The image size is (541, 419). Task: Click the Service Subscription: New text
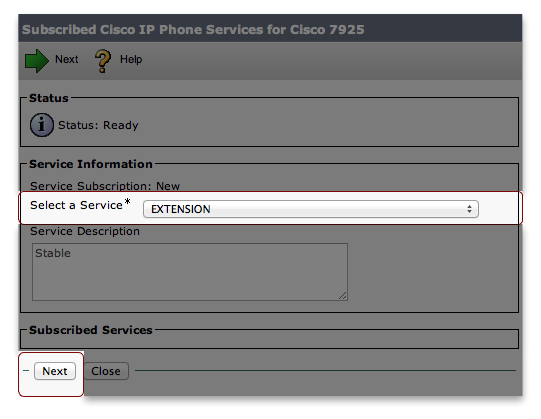click(105, 186)
